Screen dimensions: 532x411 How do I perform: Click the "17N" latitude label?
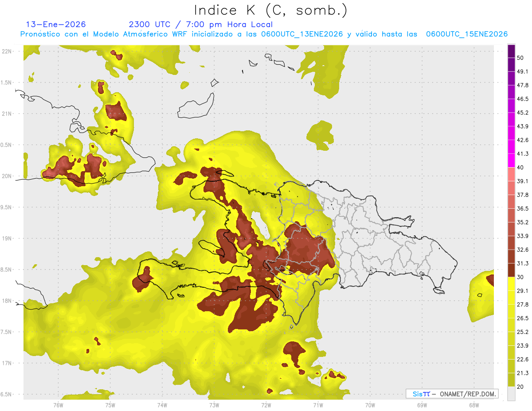7,363
